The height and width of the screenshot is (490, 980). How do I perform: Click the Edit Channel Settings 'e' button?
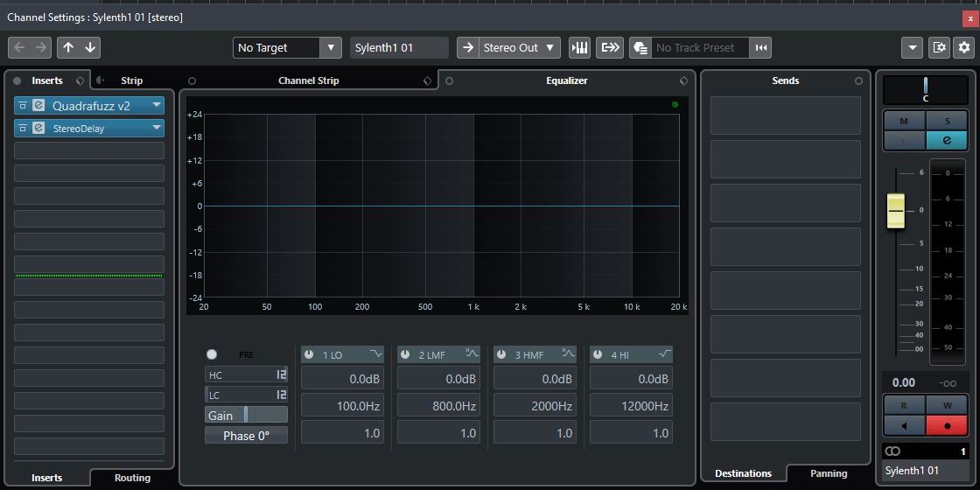[x=947, y=140]
